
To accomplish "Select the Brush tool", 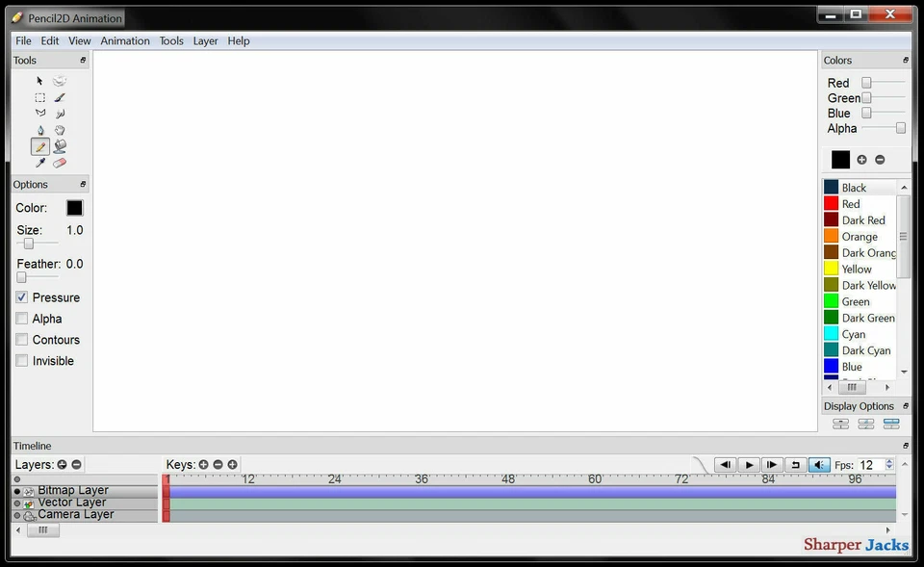I will tap(59, 97).
